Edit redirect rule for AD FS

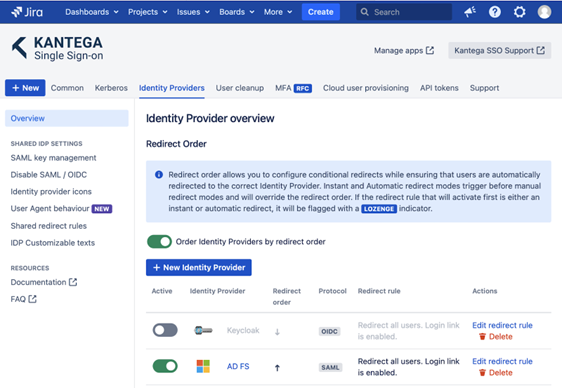click(x=502, y=361)
